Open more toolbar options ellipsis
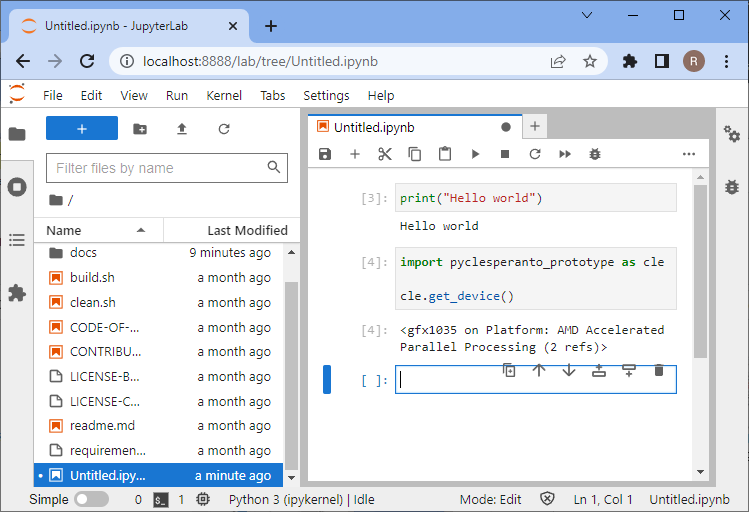Viewport: 749px width, 512px height. (x=688, y=154)
